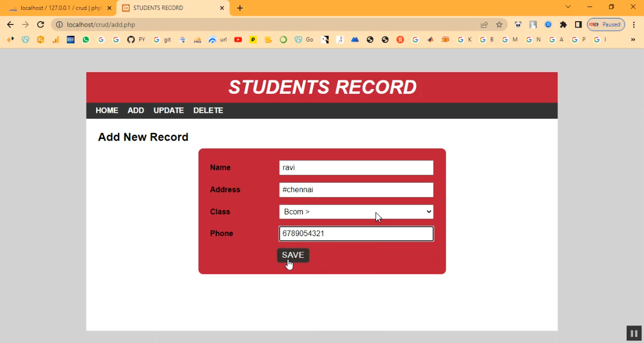The width and height of the screenshot is (644, 343).
Task: Open the GitHub PY bookmark
Action: (136, 40)
